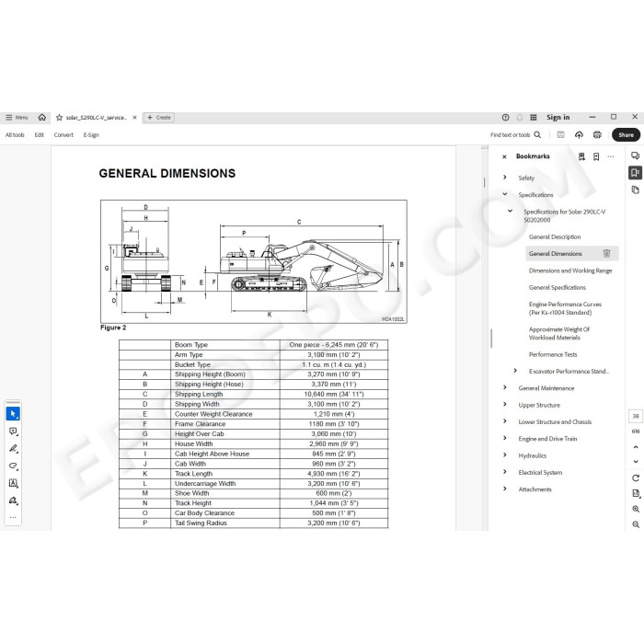Open the help question mark icon
The width and height of the screenshot is (644, 644).
pyautogui.click(x=506, y=118)
